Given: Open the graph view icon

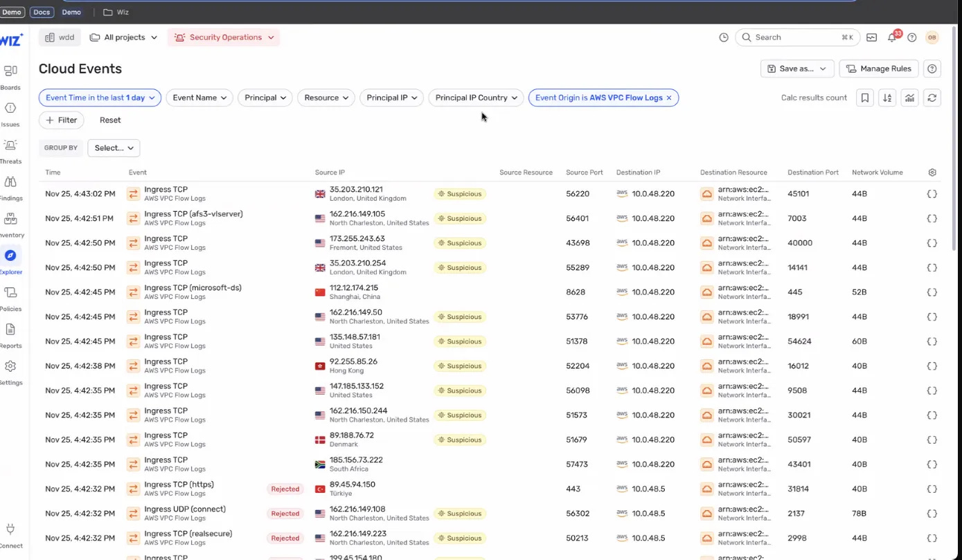Looking at the screenshot, I should [x=909, y=98].
